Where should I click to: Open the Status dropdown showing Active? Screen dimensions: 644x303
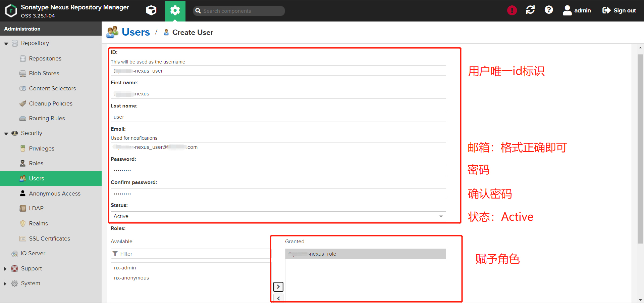point(278,216)
